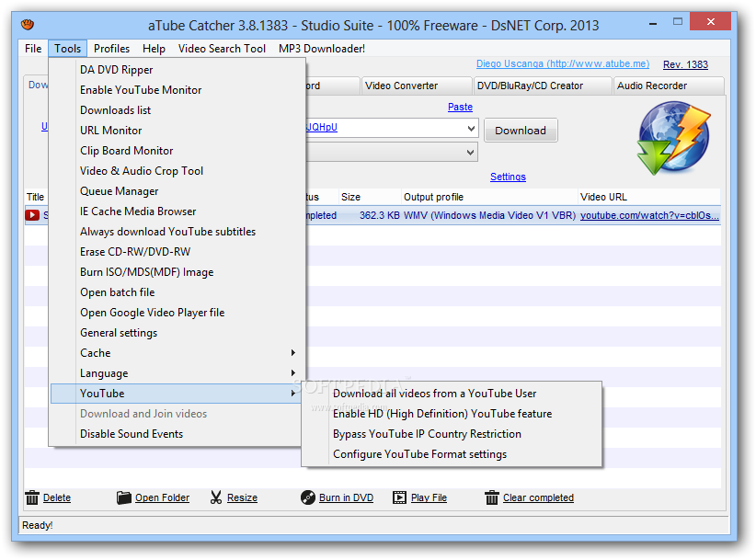The image size is (756, 560).
Task: Click the YouTube icon in the download row
Action: (x=32, y=215)
